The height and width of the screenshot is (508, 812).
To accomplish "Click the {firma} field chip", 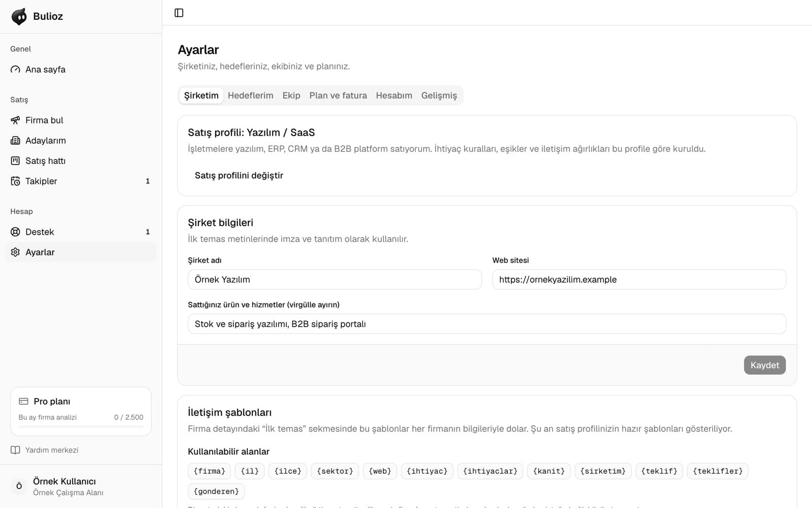I will click(210, 471).
